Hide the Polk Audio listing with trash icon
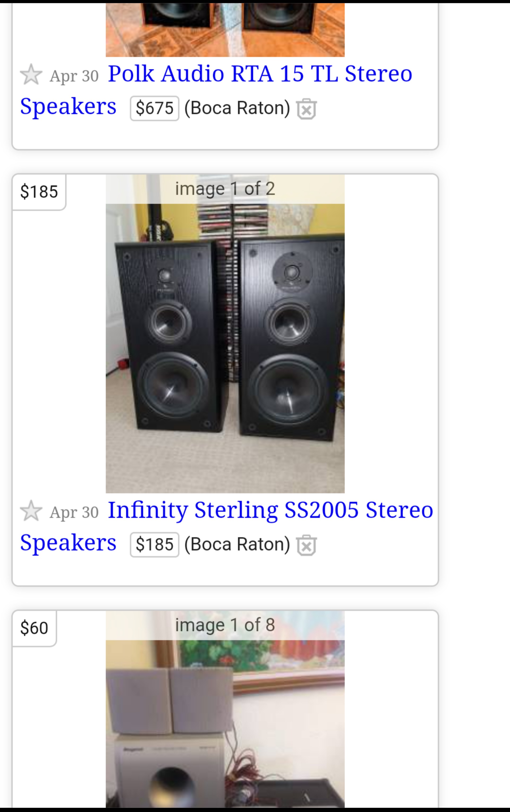510x812 pixels. 306,109
